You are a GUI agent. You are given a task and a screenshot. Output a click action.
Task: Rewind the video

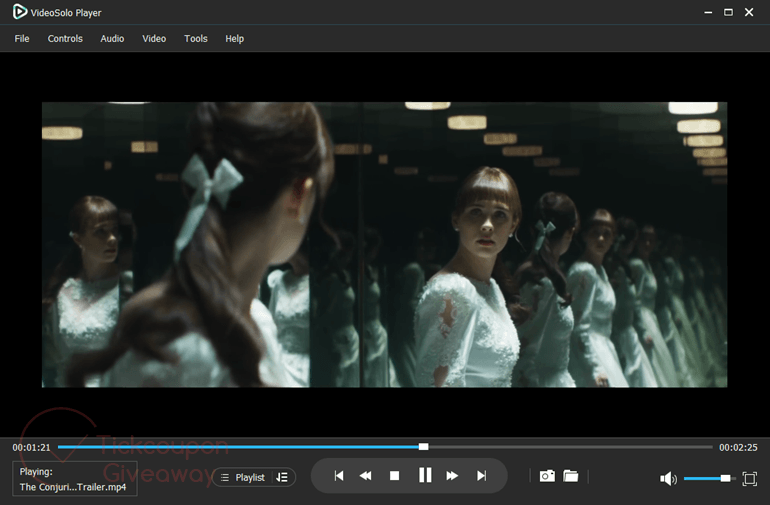pos(365,476)
